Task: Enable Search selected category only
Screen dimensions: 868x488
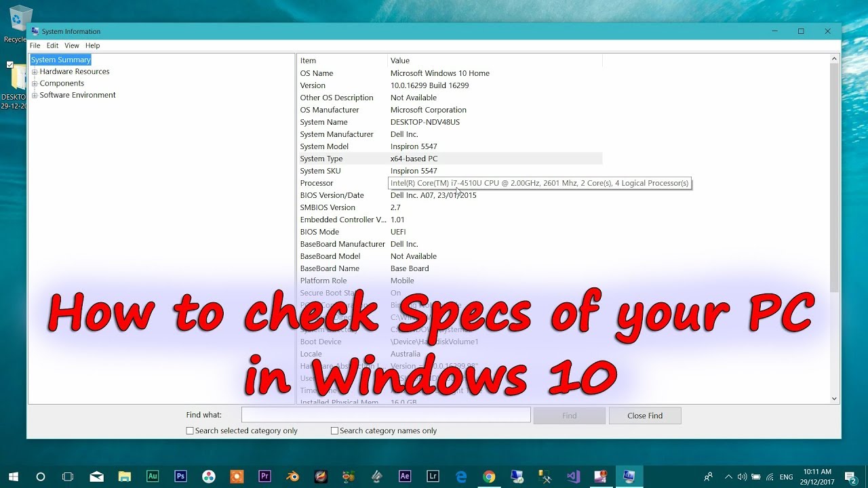Action: [190, 430]
